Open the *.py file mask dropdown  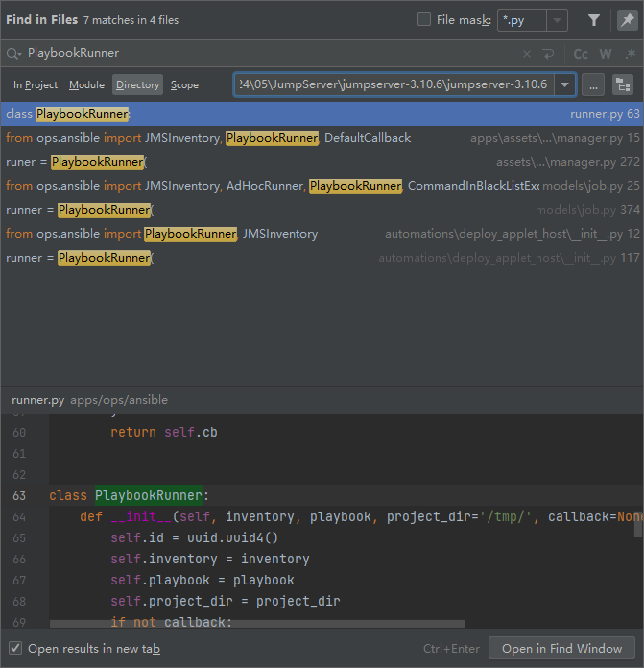pyautogui.click(x=557, y=20)
